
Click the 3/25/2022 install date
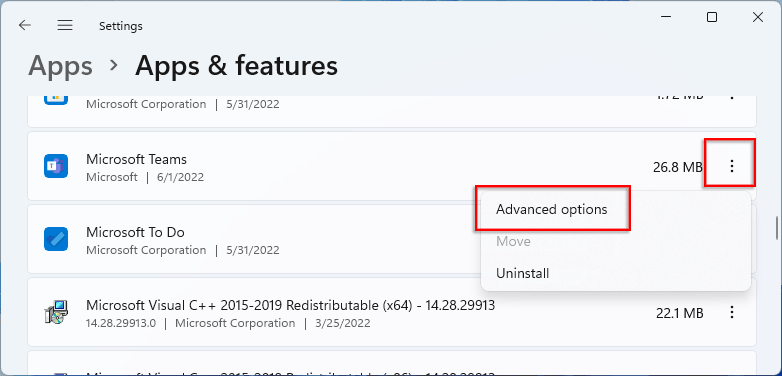click(343, 323)
